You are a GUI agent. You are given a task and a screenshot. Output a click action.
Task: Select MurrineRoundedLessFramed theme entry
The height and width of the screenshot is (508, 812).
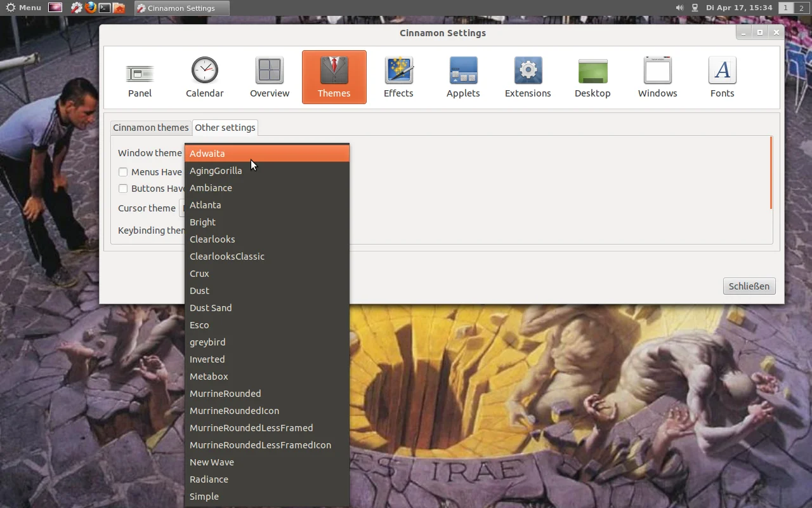[266, 427]
